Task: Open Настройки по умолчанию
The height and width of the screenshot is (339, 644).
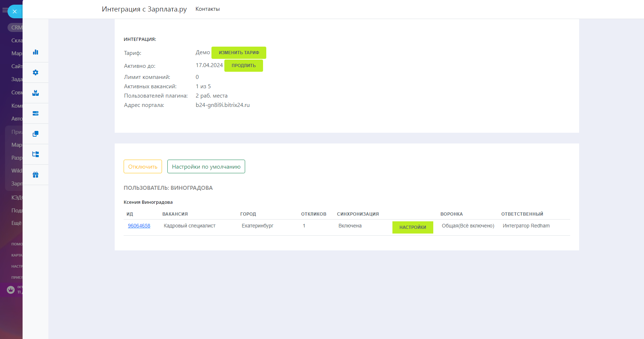Action: tap(206, 166)
